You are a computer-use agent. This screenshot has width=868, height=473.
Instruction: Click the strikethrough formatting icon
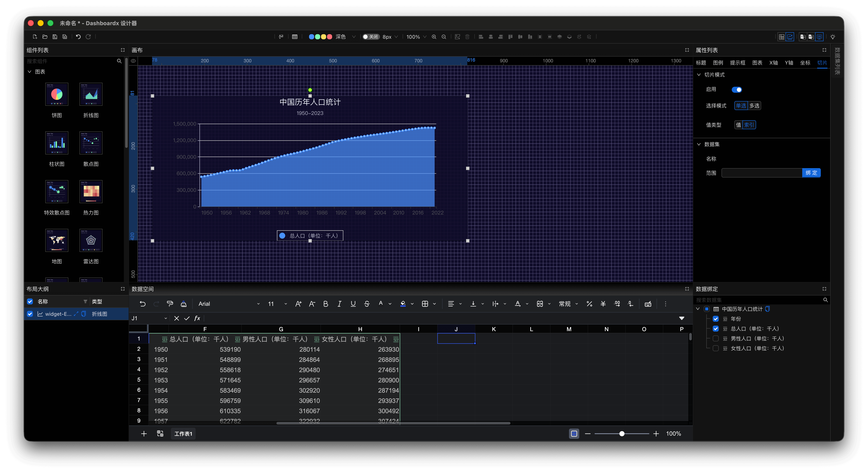tap(367, 304)
